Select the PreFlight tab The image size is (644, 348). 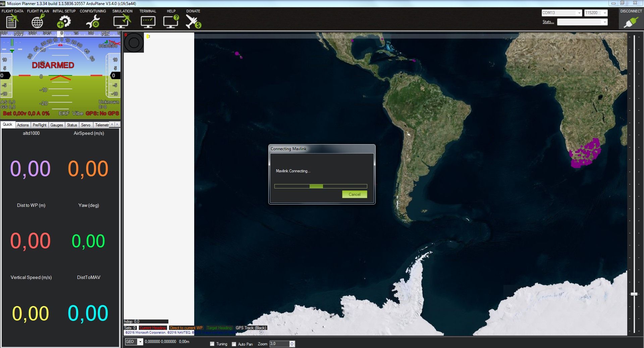40,125
